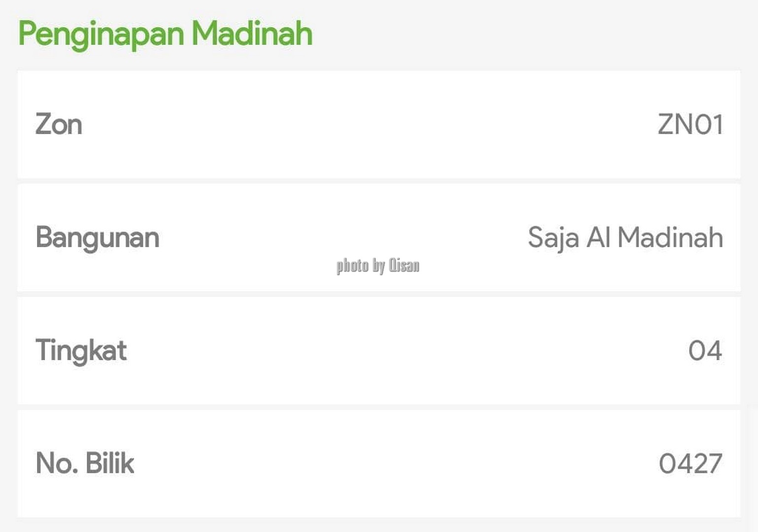Click the word Bilik in the last row
Viewport: 758px width, 532px height.
coord(109,463)
